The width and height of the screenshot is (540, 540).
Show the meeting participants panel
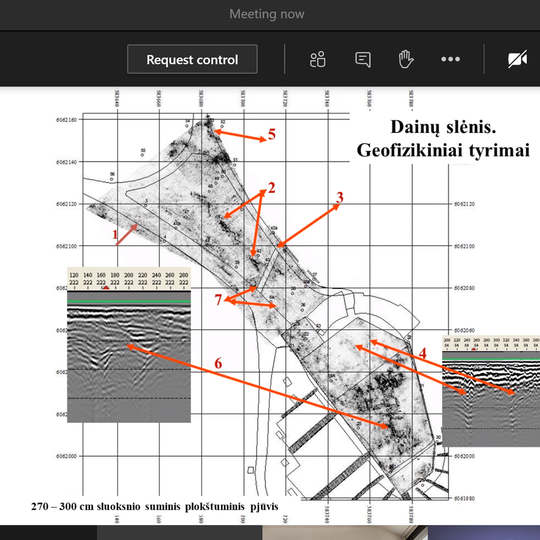point(318,59)
